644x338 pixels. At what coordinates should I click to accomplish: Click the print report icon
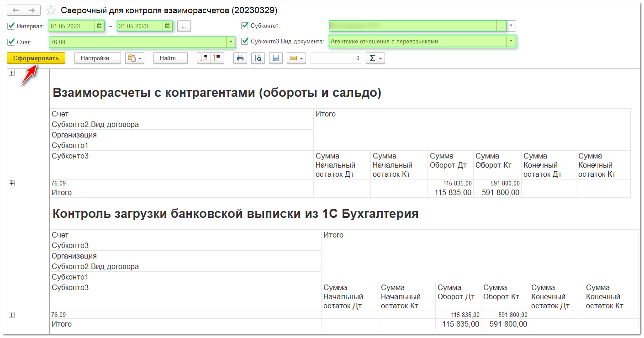(240, 58)
